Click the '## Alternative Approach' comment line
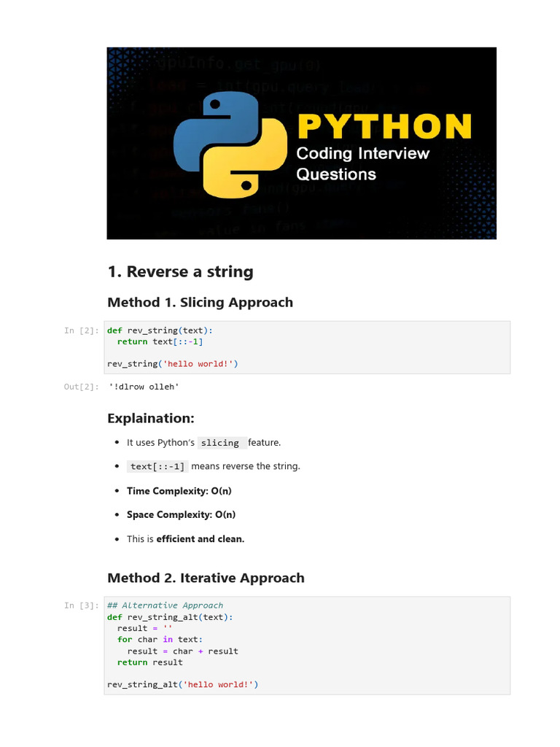560x747 pixels. click(165, 605)
